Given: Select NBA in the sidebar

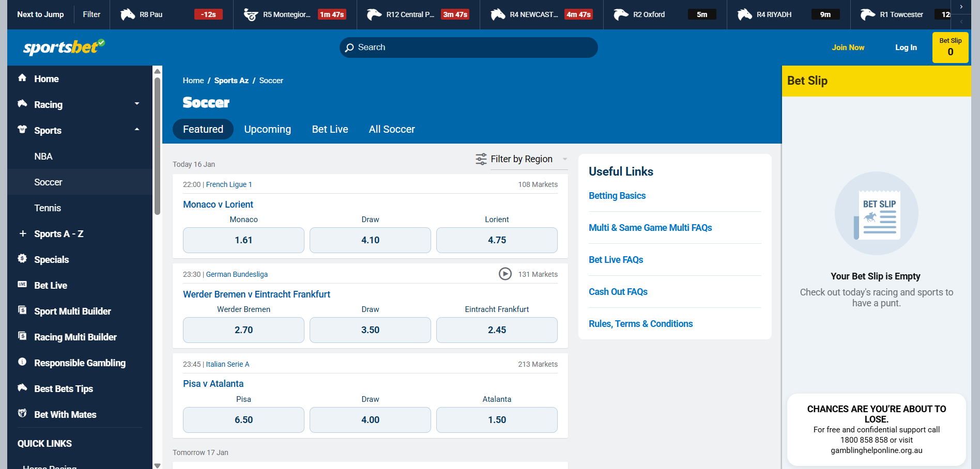Looking at the screenshot, I should tap(80, 156).
